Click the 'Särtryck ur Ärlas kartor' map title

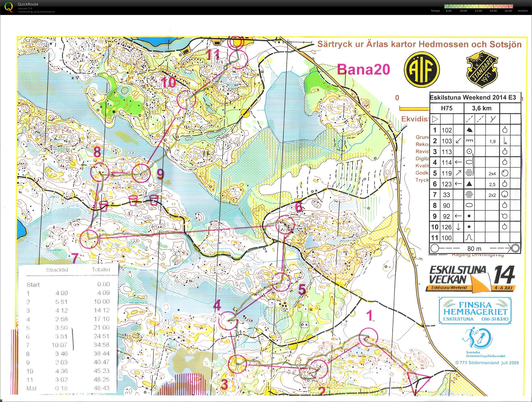click(419, 44)
